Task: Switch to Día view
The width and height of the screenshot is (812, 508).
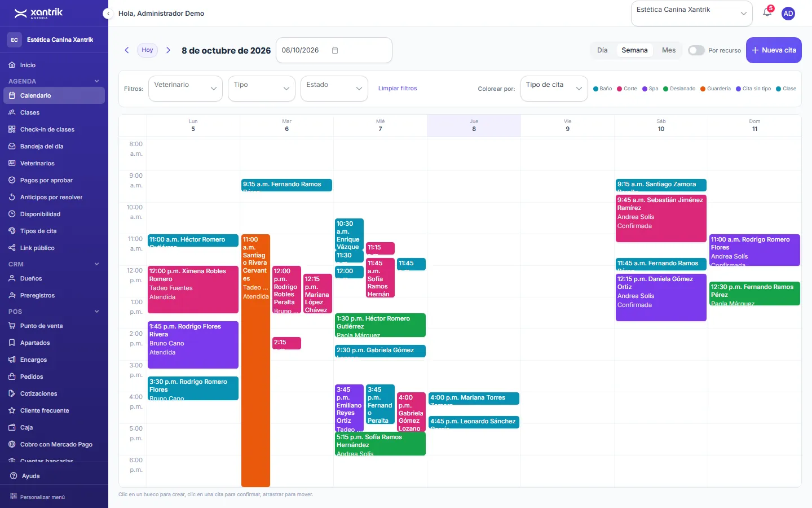Action: pos(602,50)
